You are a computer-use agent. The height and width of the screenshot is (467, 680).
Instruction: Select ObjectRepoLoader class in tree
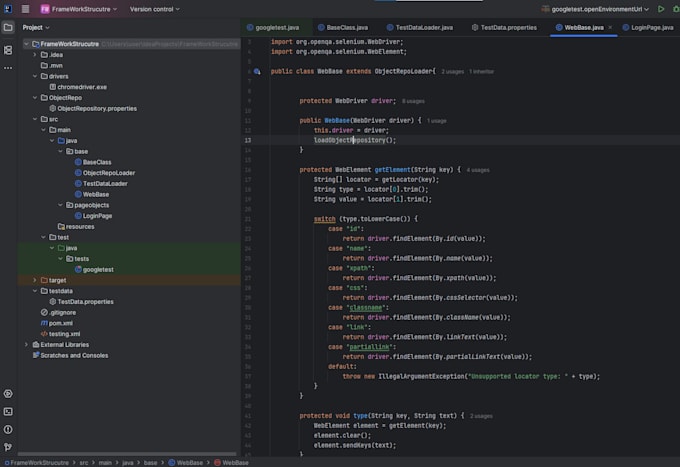(x=109, y=173)
